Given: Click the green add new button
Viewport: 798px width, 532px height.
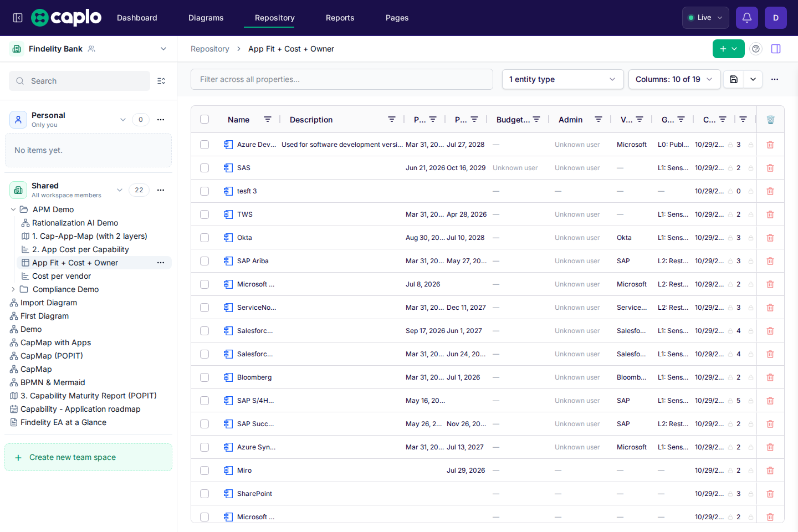Looking at the screenshot, I should click(728, 49).
